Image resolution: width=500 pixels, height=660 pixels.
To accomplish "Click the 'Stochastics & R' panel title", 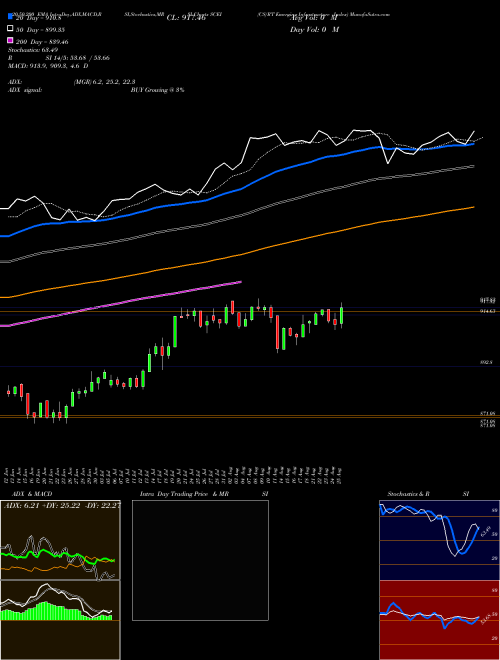I will (408, 494).
